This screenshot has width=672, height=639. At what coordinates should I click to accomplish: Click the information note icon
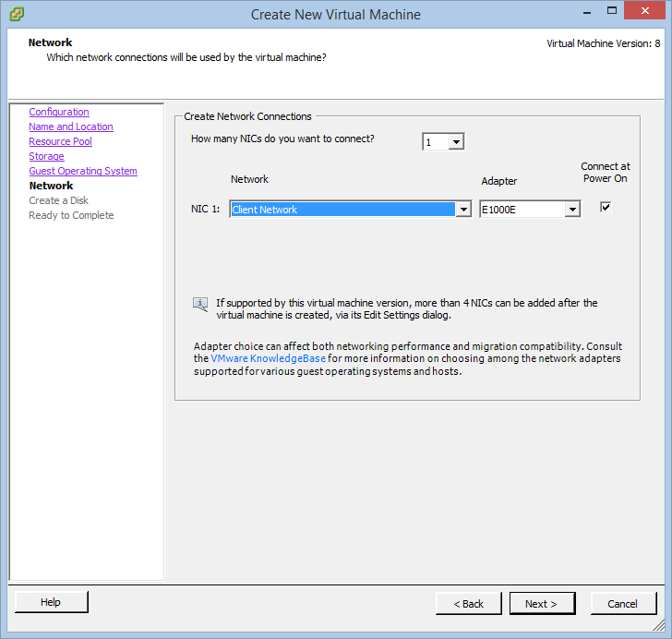200,305
